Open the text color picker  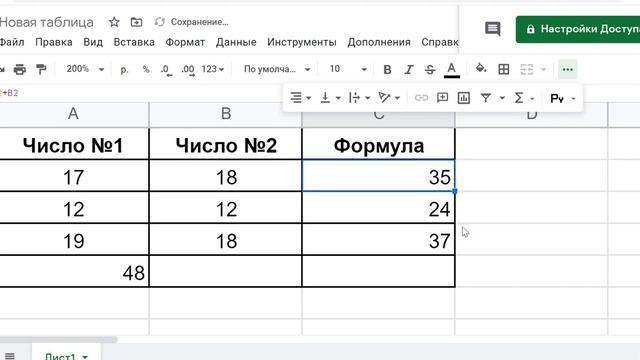point(451,70)
